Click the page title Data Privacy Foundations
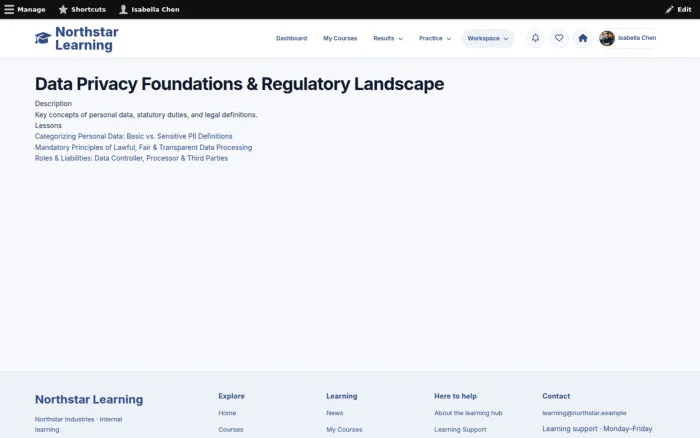This screenshot has width=700, height=438. click(239, 84)
